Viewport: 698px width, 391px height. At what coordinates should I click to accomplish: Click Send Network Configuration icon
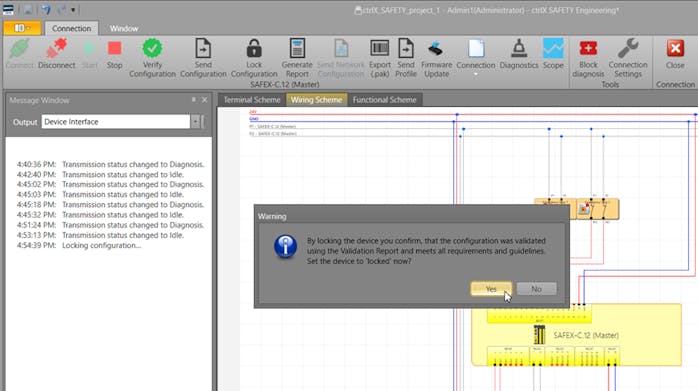pos(341,48)
